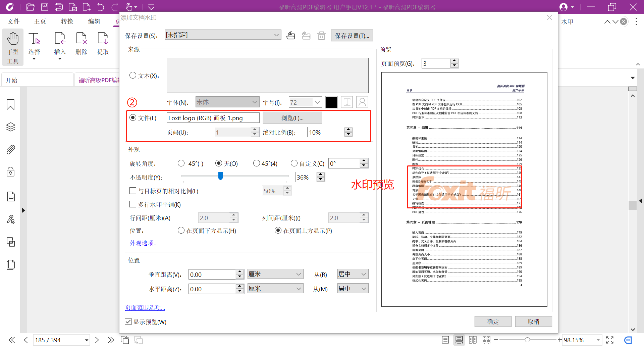Click the zoom slider handle in status bar
The image size is (644, 347).
pyautogui.click(x=527, y=340)
